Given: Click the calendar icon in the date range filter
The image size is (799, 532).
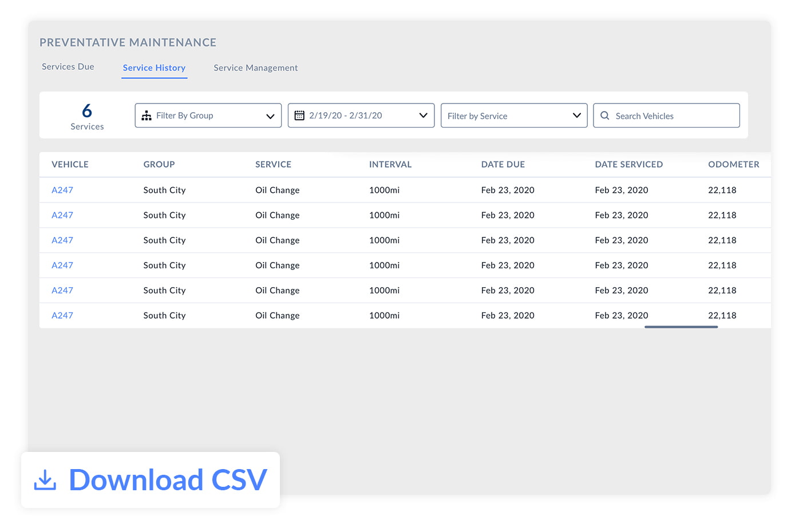Looking at the screenshot, I should 299,115.
